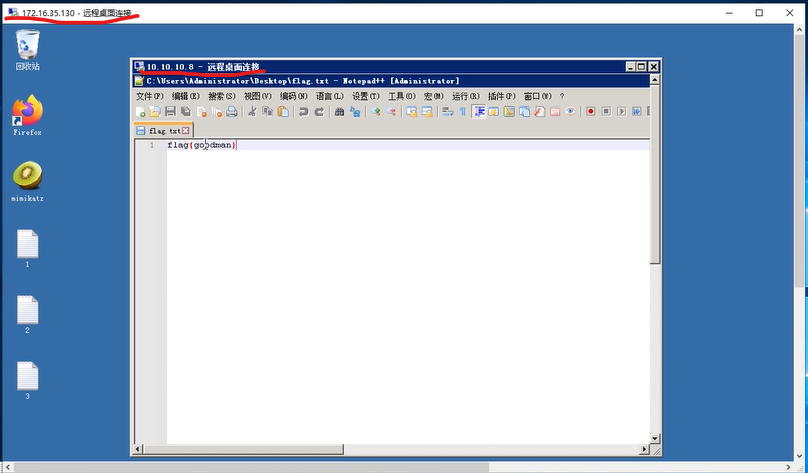Open the 设置(T) menu
The width and height of the screenshot is (808, 473).
point(366,96)
